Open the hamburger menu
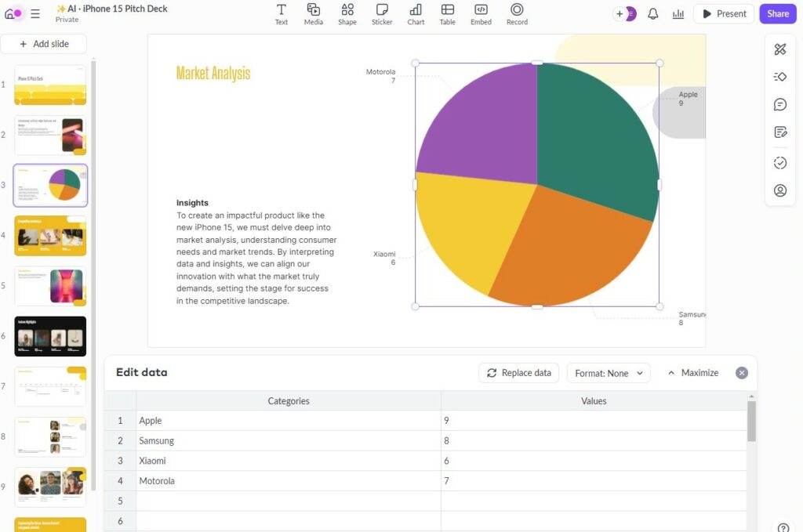 pos(35,14)
